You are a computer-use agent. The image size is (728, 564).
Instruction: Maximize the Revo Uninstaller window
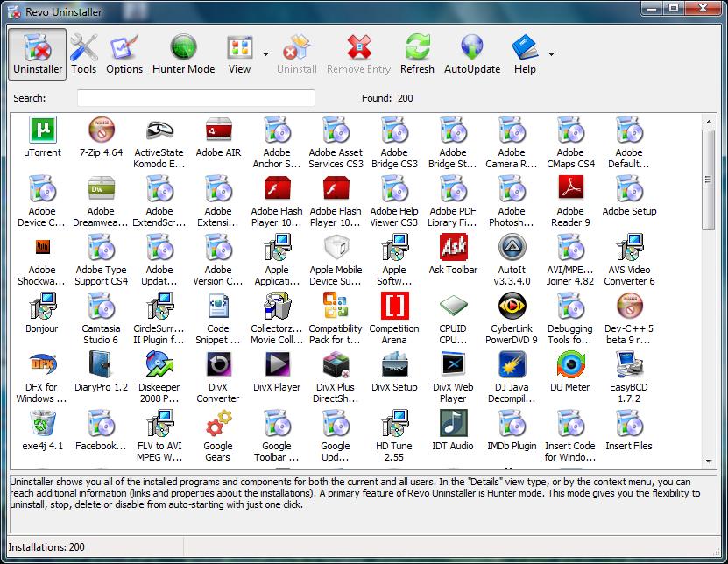(x=674, y=9)
